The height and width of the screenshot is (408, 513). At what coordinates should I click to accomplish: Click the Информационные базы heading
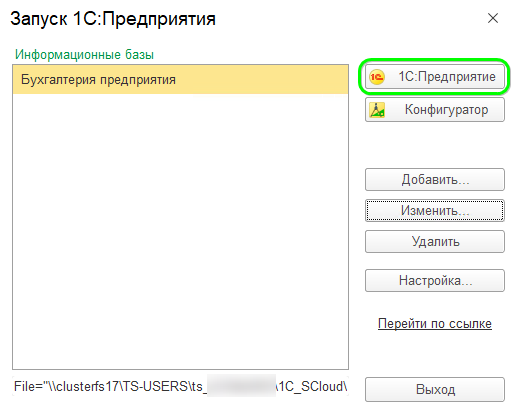[x=84, y=54]
